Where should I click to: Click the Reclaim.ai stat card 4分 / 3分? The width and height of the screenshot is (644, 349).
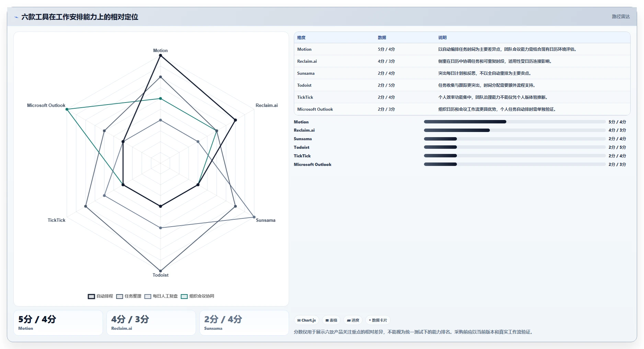pos(151,323)
